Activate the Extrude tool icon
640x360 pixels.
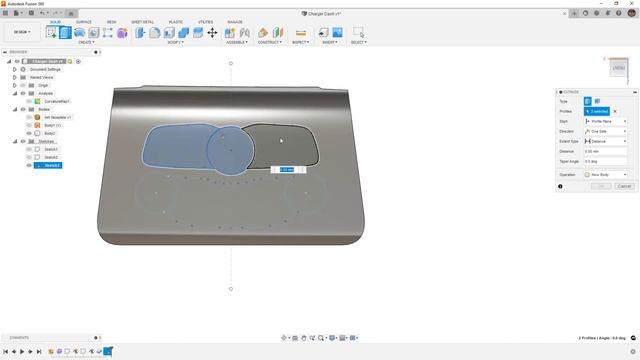(65, 32)
